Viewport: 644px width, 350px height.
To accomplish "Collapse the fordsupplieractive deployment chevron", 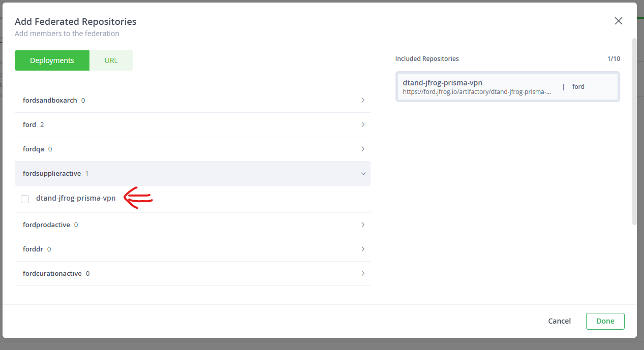I will coord(363,173).
